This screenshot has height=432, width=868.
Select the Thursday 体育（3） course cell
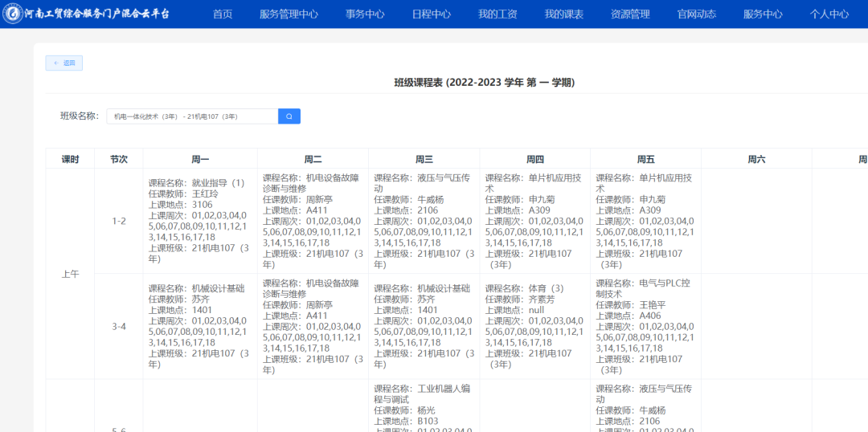pos(534,326)
